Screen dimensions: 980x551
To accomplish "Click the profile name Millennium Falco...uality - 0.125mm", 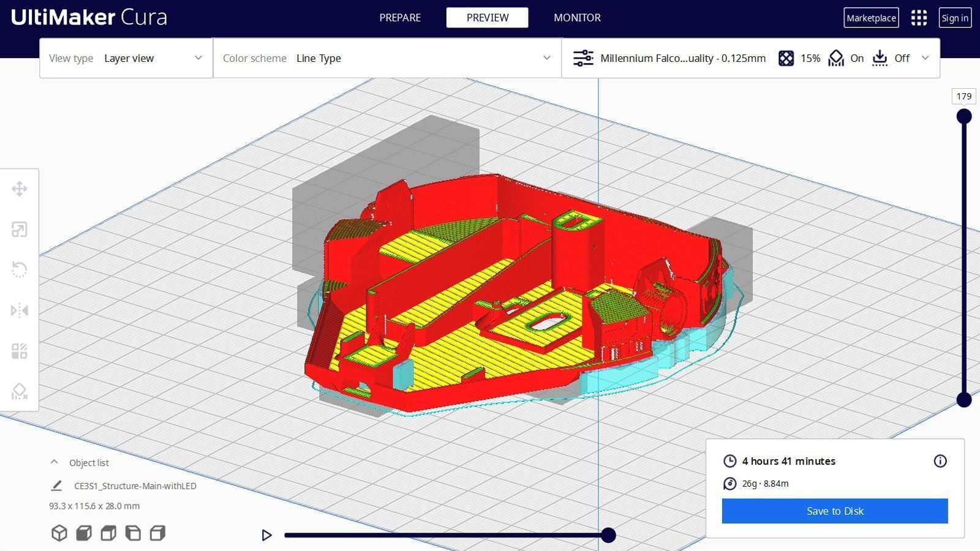I will pos(683,58).
